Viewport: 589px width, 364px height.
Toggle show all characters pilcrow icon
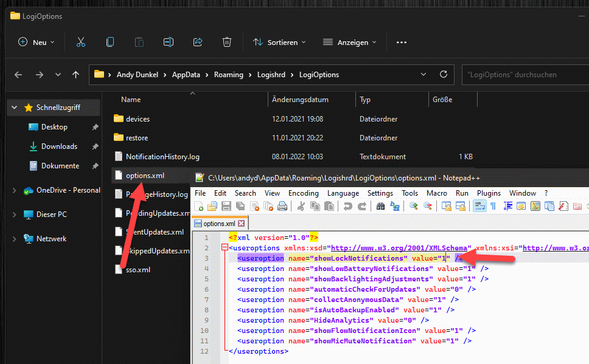[493, 206]
